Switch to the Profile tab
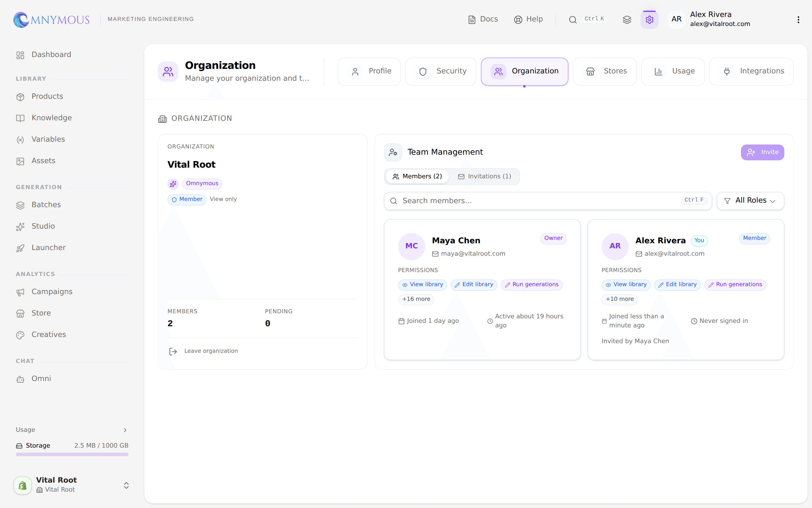This screenshot has width=812, height=508. (369, 71)
